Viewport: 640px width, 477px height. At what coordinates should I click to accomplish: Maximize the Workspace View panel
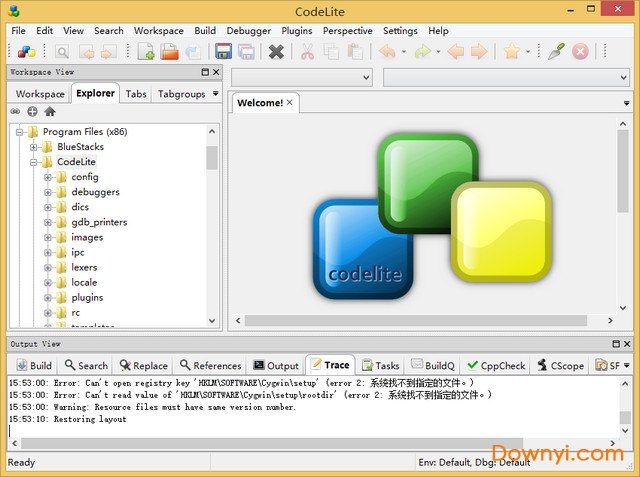click(204, 73)
